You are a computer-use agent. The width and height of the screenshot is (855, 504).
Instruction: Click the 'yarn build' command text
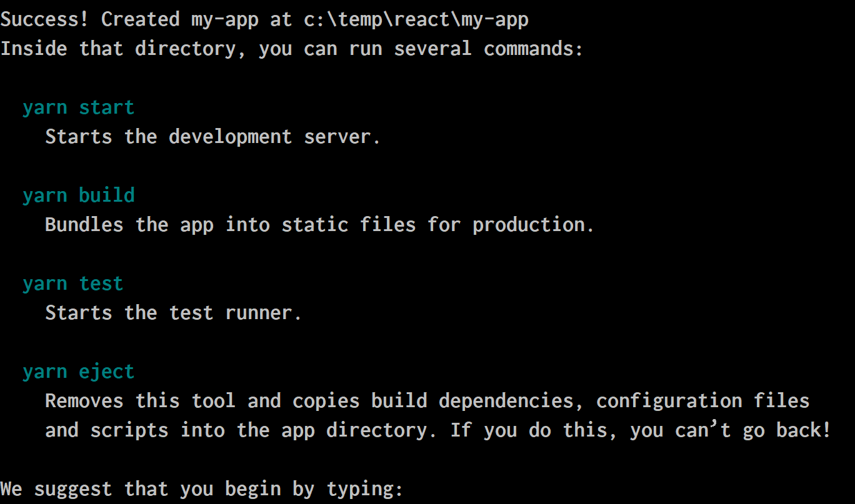pyautogui.click(x=79, y=195)
